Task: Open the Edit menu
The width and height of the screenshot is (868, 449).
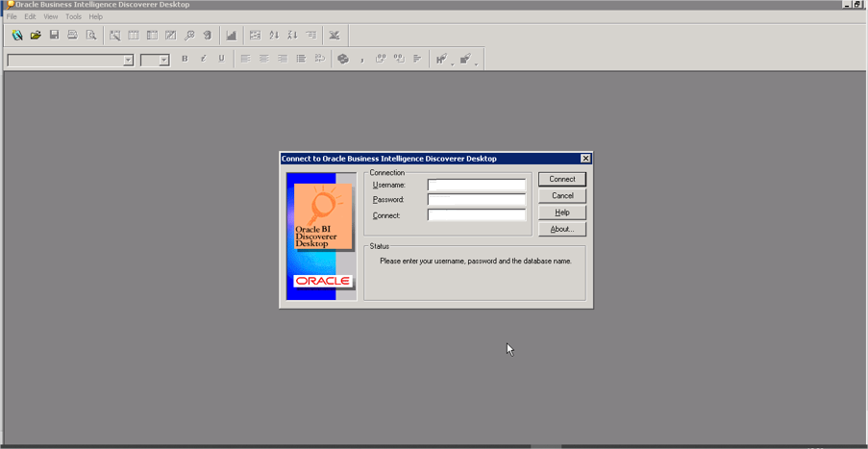Action: (30, 17)
